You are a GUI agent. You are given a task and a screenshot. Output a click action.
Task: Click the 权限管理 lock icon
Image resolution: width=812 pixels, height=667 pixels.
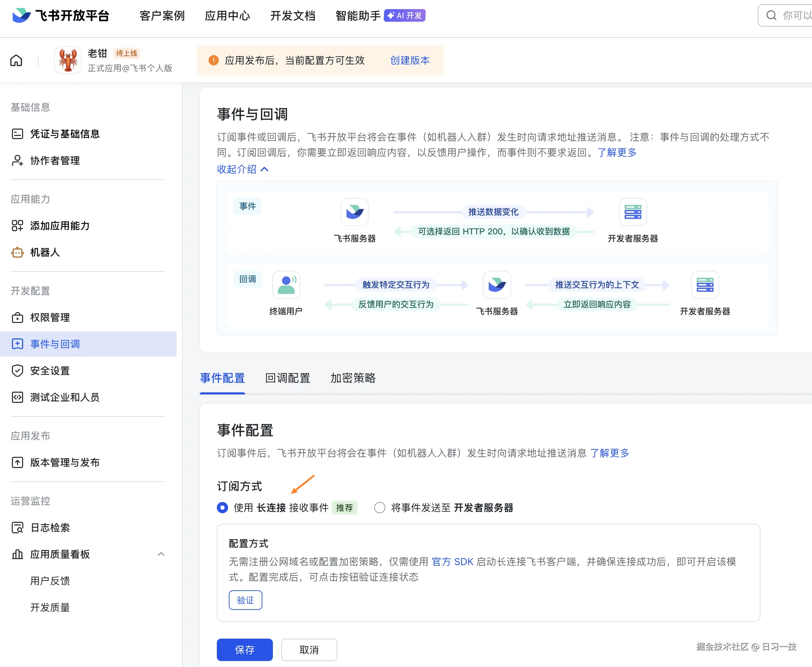[17, 317]
